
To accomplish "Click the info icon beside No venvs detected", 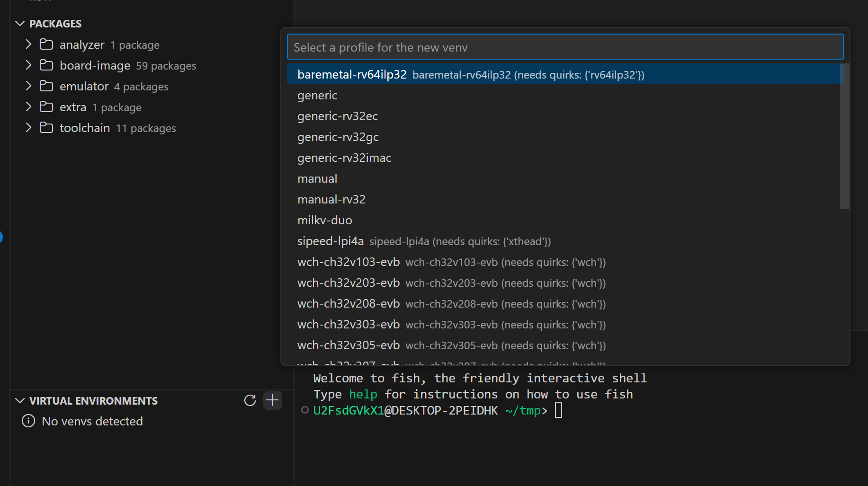I will [x=28, y=421].
